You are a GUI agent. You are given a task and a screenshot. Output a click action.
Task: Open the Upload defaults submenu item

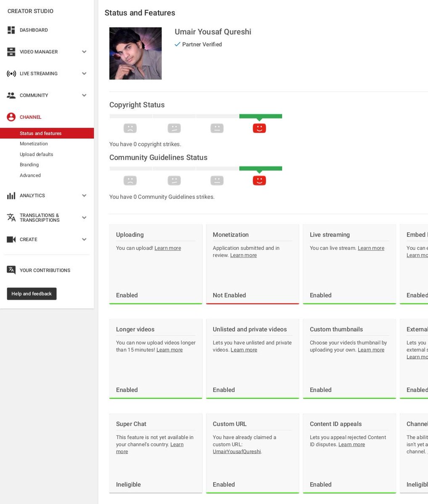click(x=37, y=154)
